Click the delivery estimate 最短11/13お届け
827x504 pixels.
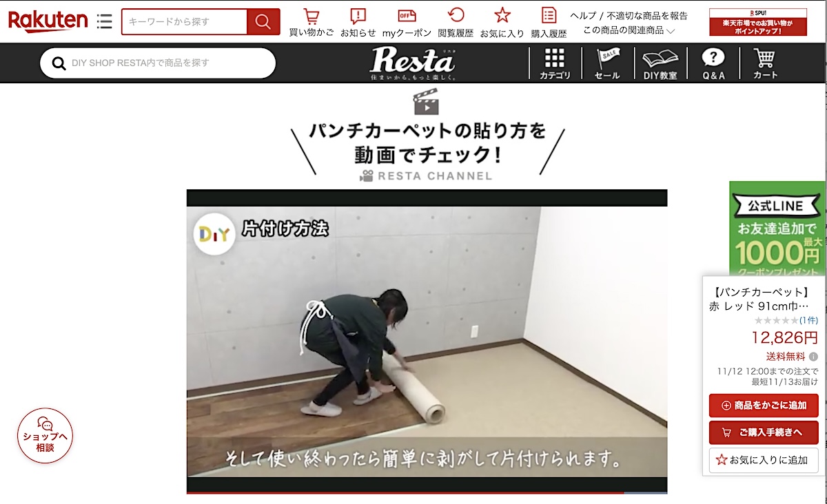(784, 381)
